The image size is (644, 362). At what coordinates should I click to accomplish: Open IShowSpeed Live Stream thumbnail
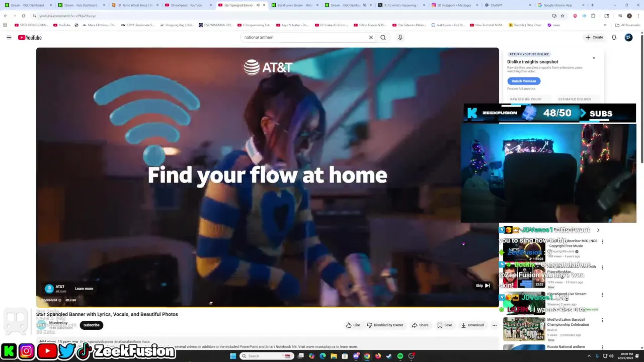click(x=524, y=303)
